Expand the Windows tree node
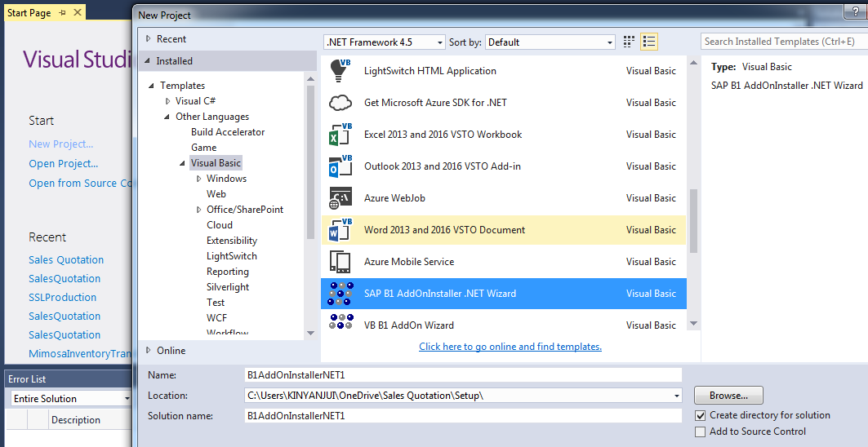Screen dimensions: 868x447 click(198, 179)
